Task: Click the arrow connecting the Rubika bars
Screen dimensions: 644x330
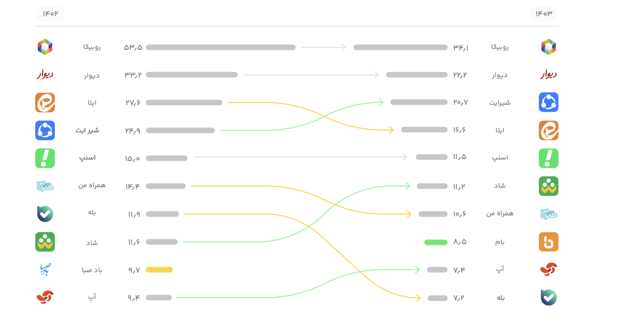Action: [324, 47]
